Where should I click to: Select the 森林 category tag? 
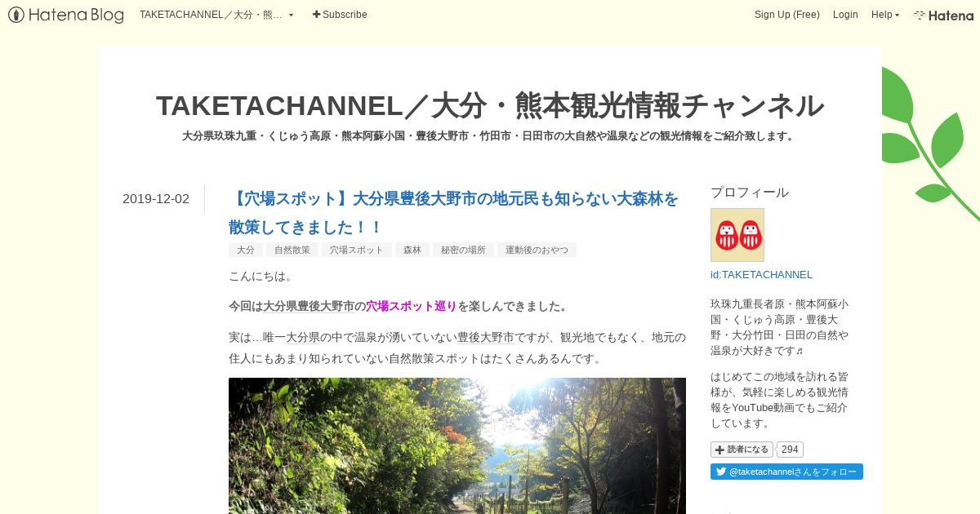coord(412,250)
